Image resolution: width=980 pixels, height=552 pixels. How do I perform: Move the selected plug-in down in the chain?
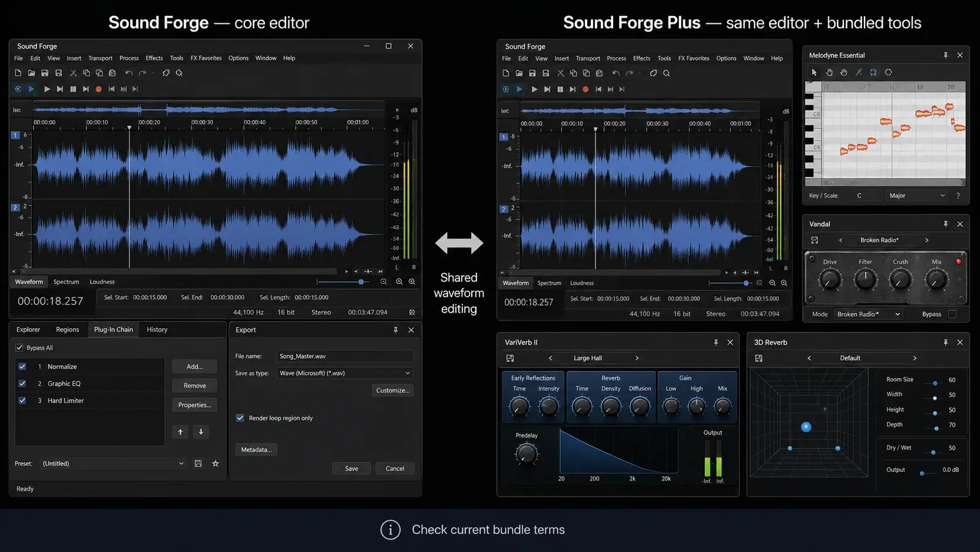tap(201, 432)
